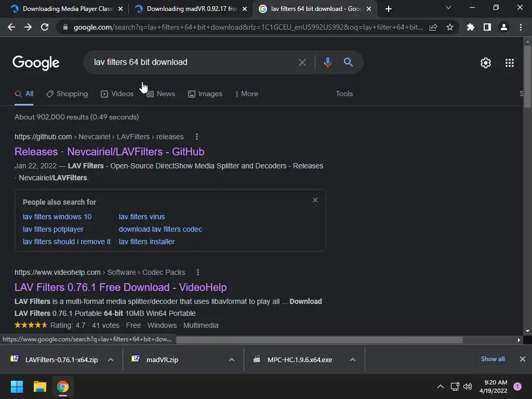Dismiss People also search for box
The height and width of the screenshot is (399, 532).
315,200
